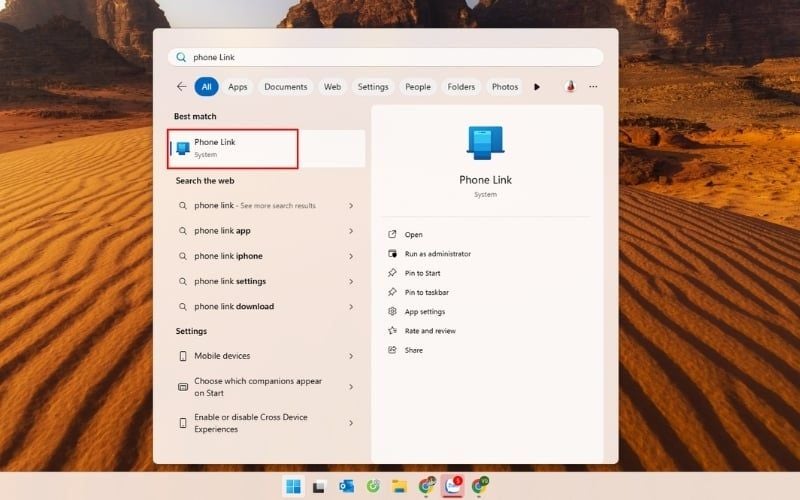Click the icon beside Choose which companions appear
800x500 pixels.
click(183, 387)
